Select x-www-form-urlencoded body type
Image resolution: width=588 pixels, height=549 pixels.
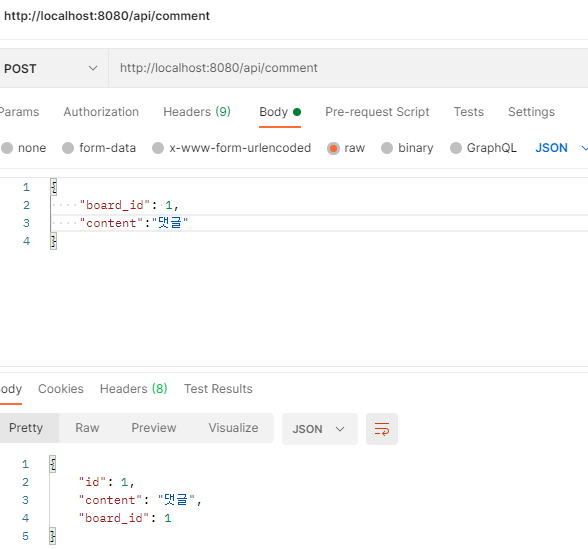[x=231, y=148]
